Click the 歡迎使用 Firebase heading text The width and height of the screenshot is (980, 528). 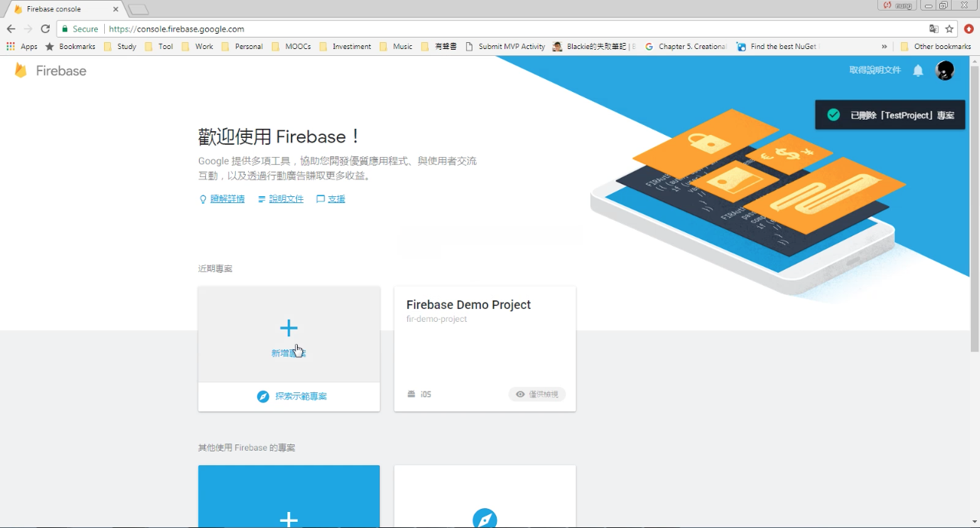pos(279,137)
